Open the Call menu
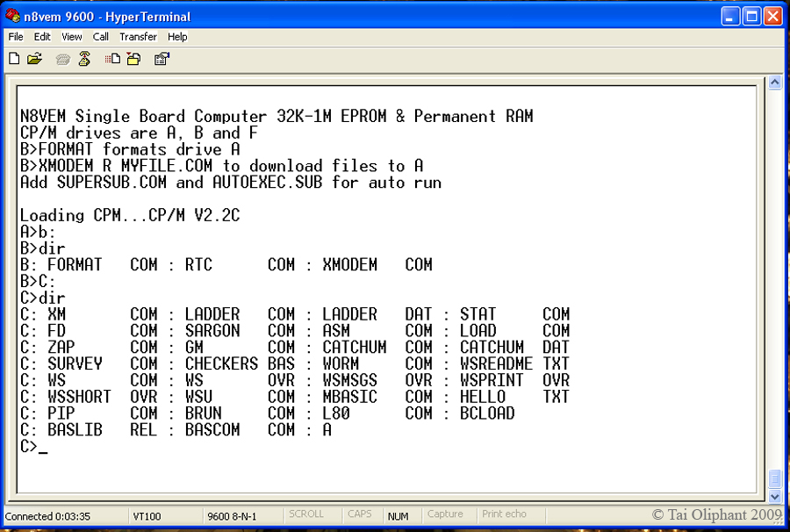Viewport: 790px width, 532px height. [101, 37]
